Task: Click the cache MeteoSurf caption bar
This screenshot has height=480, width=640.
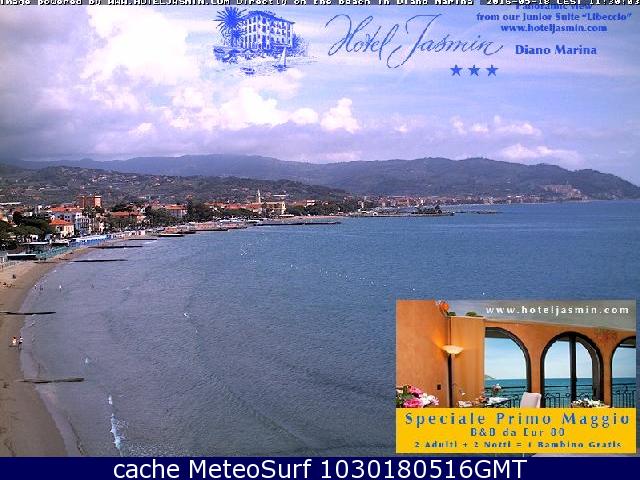Action: click(x=320, y=469)
